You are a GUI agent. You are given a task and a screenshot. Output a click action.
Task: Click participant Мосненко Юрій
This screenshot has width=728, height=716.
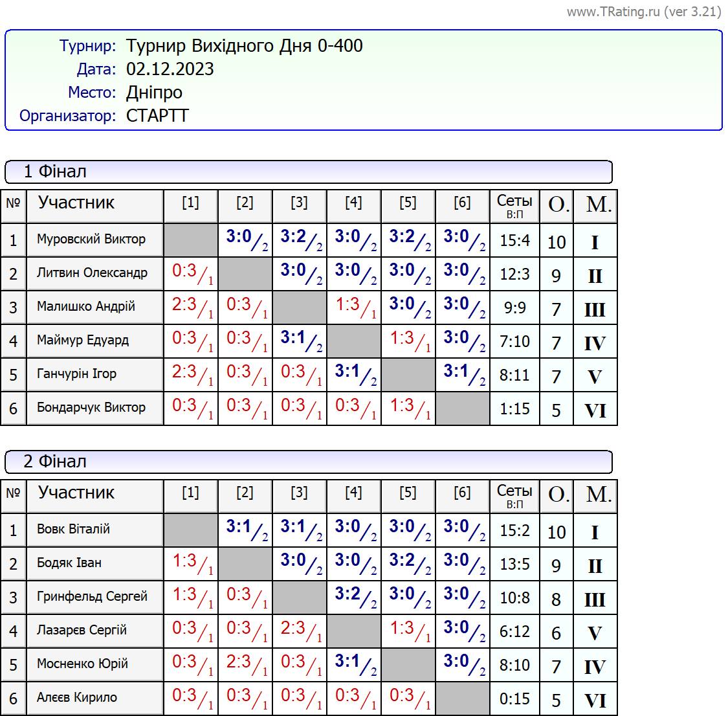(82, 664)
